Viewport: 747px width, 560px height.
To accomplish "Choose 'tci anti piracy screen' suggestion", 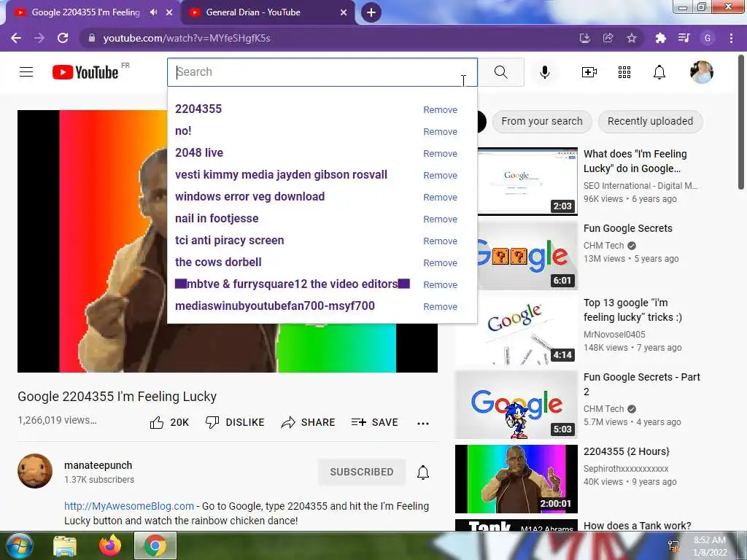I will (x=229, y=241).
